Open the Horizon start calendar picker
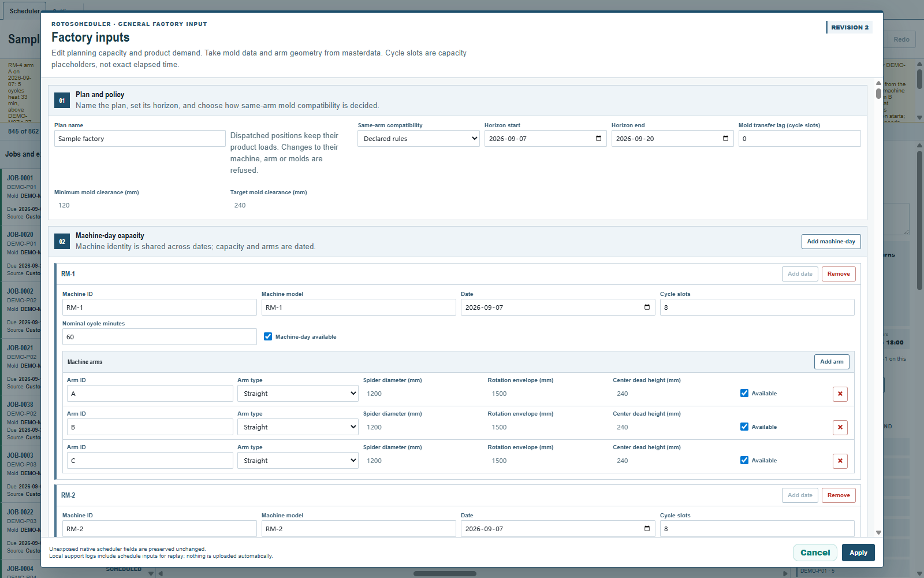The height and width of the screenshot is (578, 924). click(598, 139)
